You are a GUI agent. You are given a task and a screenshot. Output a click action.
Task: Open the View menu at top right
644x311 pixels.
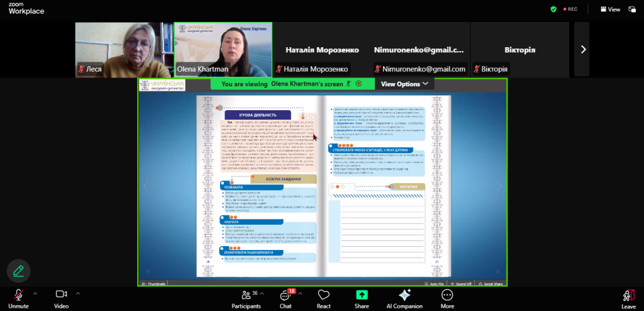[x=610, y=9]
